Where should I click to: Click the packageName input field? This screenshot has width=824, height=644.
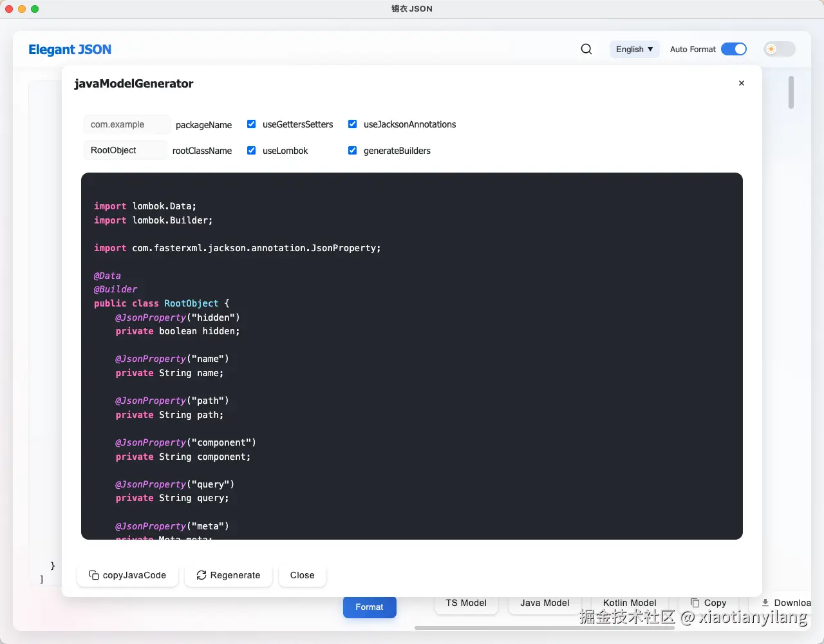click(x=127, y=124)
